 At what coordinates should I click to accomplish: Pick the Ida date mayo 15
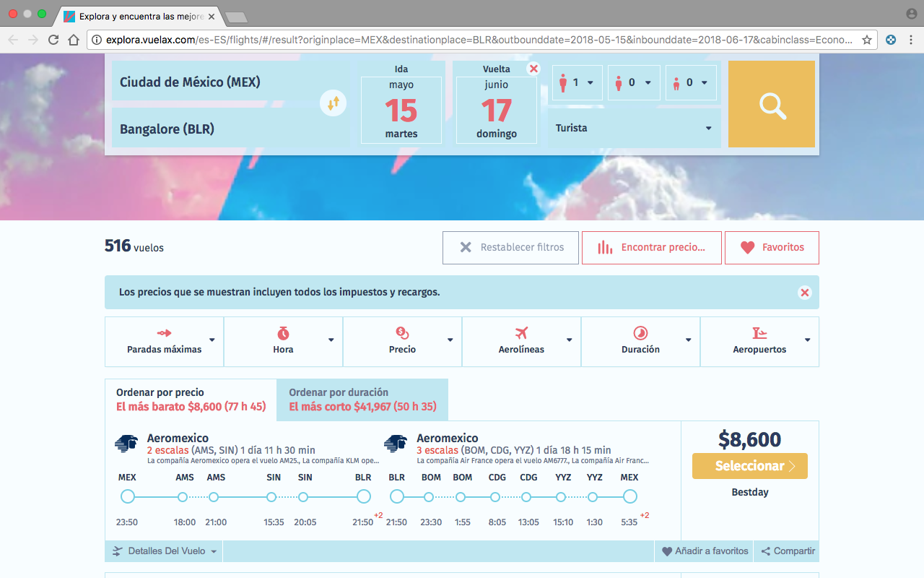pyautogui.click(x=401, y=111)
